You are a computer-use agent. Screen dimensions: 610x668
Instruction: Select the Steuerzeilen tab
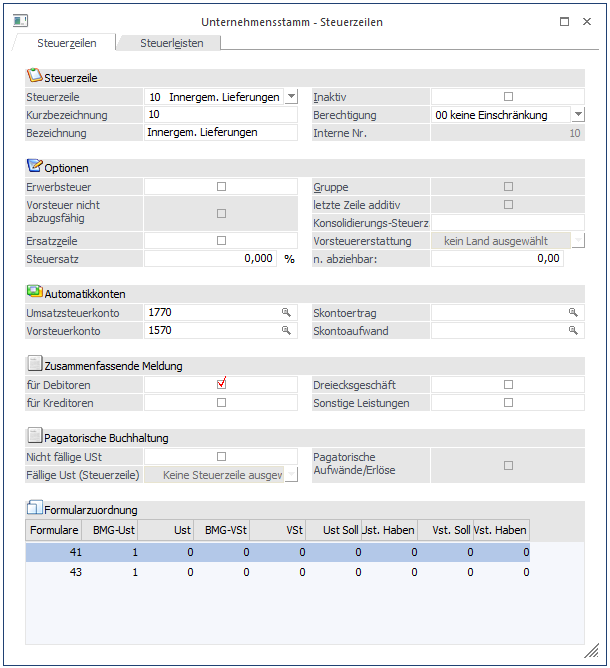67,43
